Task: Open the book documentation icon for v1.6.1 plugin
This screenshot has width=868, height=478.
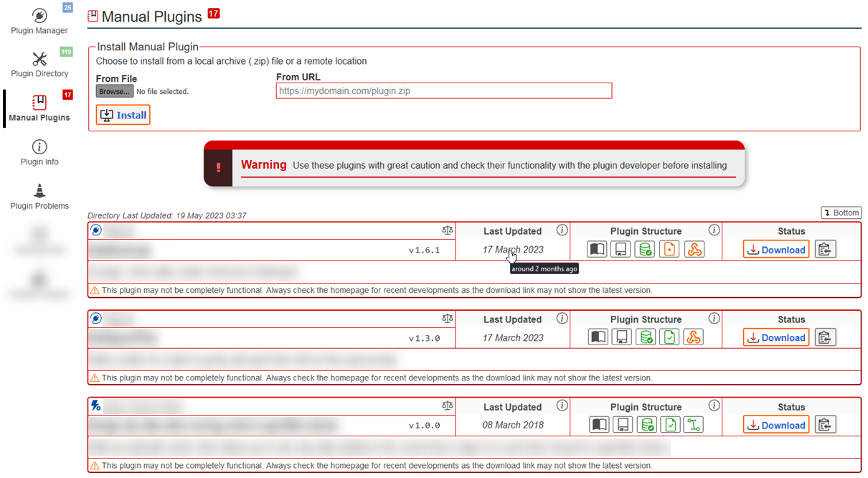Action: (x=597, y=250)
